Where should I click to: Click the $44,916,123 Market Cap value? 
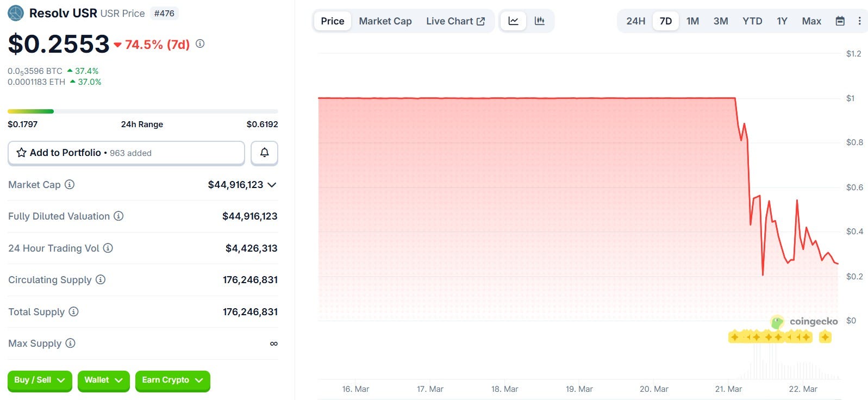click(x=235, y=185)
